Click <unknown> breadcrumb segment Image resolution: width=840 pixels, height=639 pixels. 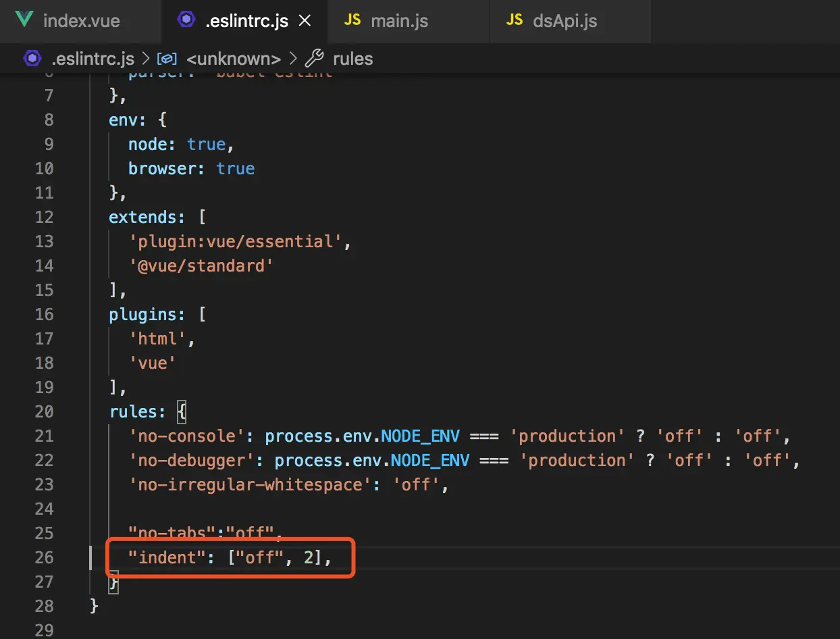click(x=233, y=59)
